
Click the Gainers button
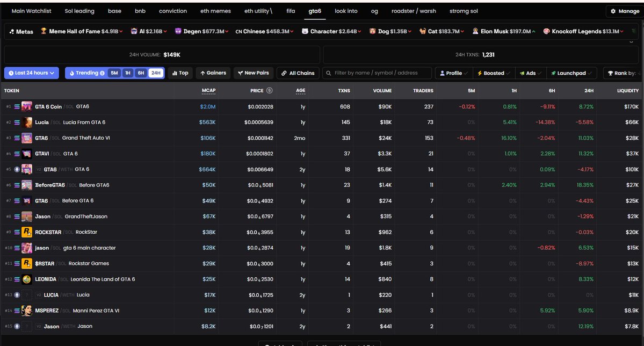tap(213, 73)
